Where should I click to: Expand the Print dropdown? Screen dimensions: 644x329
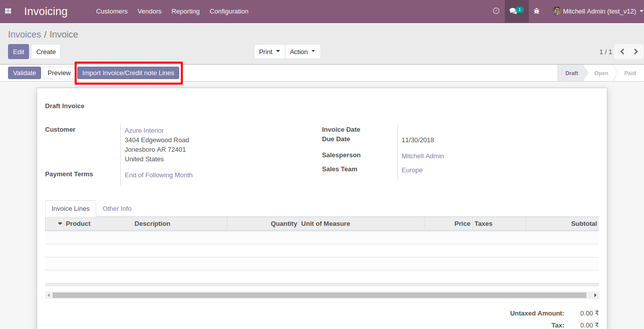coord(269,52)
